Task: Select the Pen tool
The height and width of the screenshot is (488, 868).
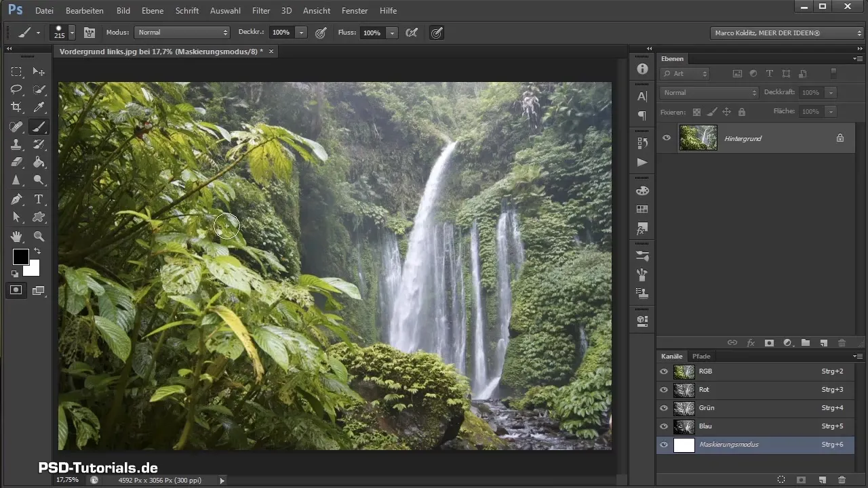Action: [x=16, y=199]
